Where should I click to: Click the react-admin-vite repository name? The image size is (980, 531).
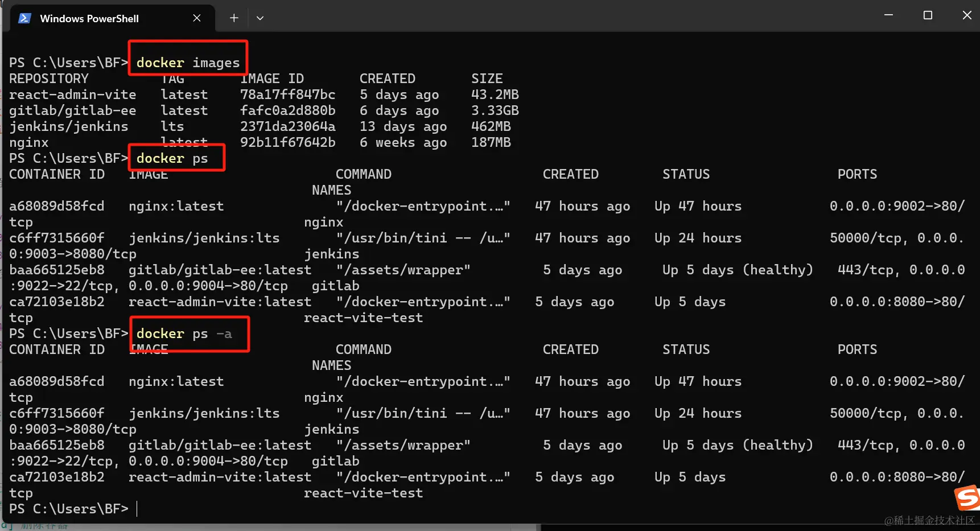pos(72,94)
